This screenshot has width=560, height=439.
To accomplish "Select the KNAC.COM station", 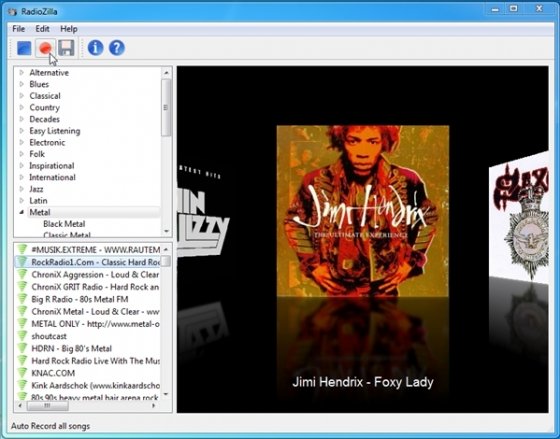I will [x=53, y=373].
